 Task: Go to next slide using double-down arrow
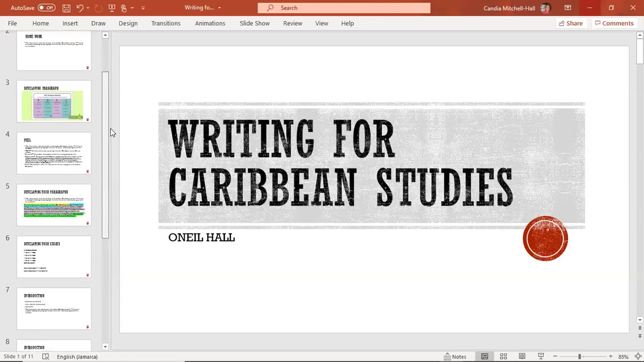pos(640,336)
